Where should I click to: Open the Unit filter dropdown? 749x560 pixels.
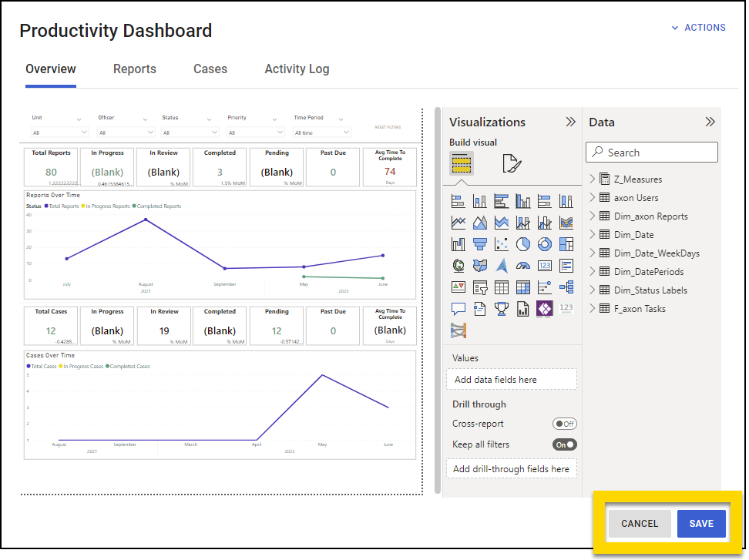pyautogui.click(x=60, y=132)
